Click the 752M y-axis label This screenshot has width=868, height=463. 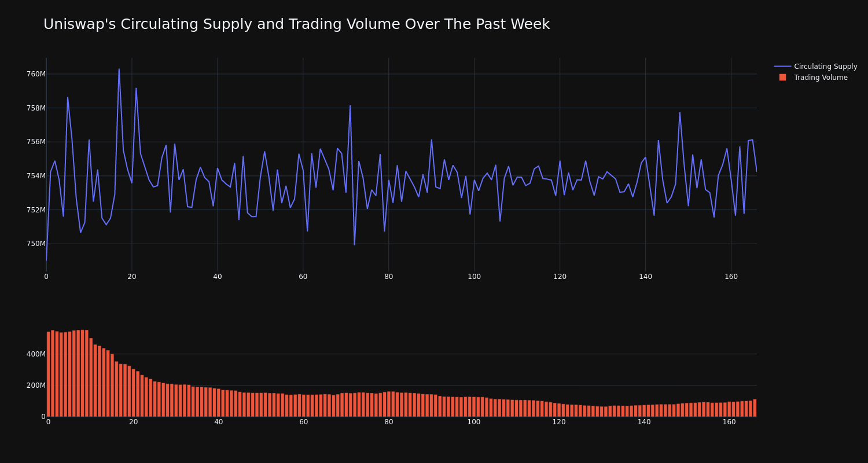point(36,210)
